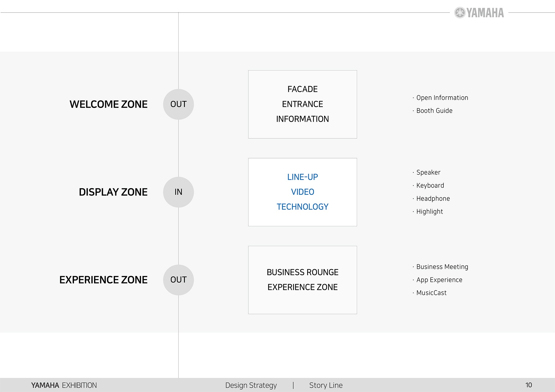Click the word FACADE in the box
This screenshot has height=392, width=555.
[x=302, y=89]
